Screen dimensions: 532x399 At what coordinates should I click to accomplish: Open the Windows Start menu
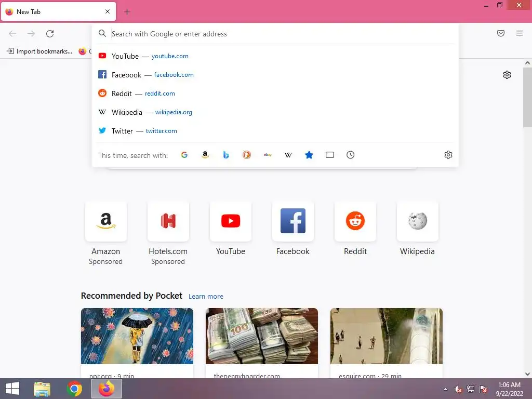[12, 389]
